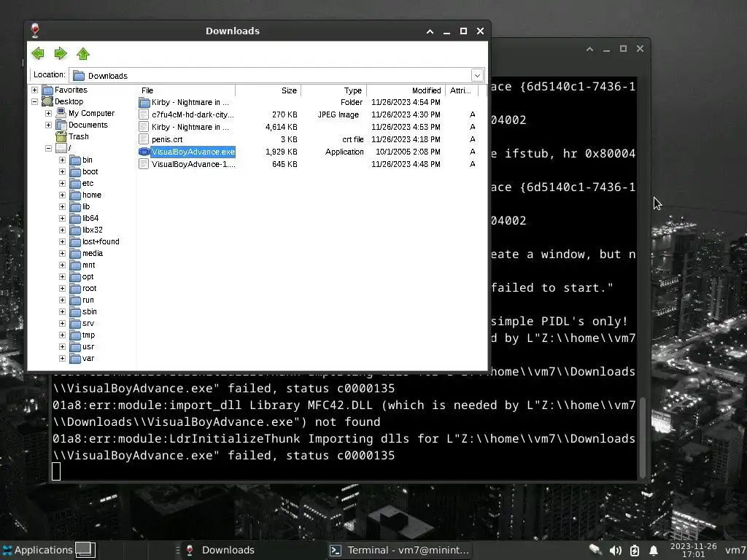The width and height of the screenshot is (747, 560).
Task: Open the vm7 user menu
Action: click(735, 550)
